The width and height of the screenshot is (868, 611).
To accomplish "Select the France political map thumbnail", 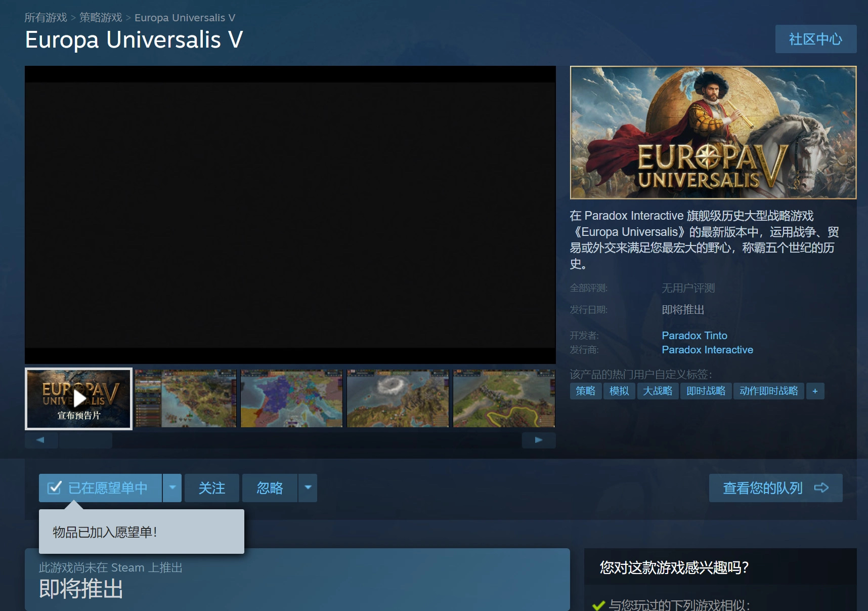I will point(292,398).
